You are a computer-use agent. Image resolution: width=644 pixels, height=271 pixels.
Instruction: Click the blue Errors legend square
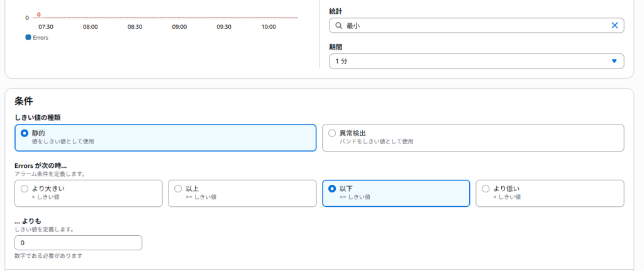[28, 37]
